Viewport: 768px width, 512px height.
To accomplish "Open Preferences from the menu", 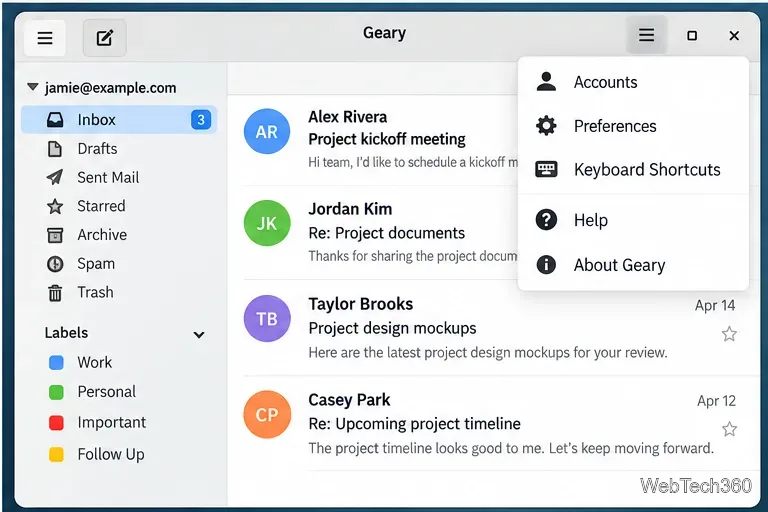I will click(633, 126).
